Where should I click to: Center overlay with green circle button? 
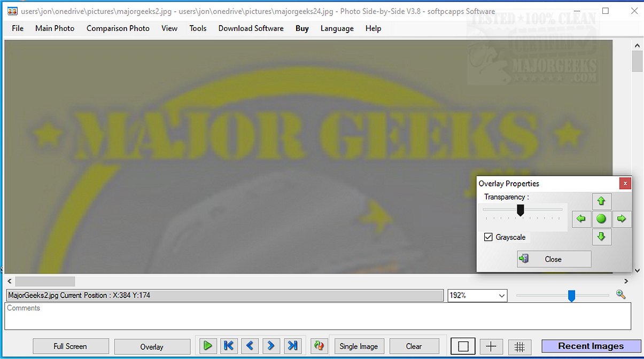tap(601, 218)
